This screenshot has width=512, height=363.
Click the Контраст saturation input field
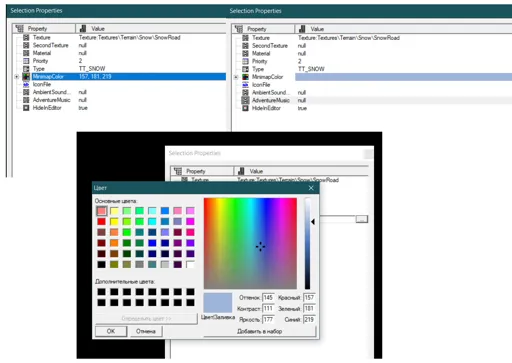coord(268,308)
